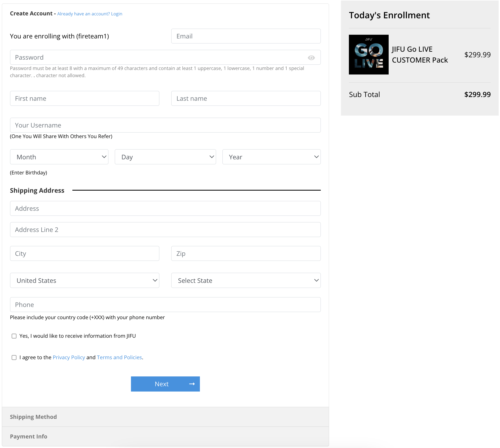Image resolution: width=500 pixels, height=448 pixels.
Task: Open the United States country dropdown
Action: click(x=85, y=280)
